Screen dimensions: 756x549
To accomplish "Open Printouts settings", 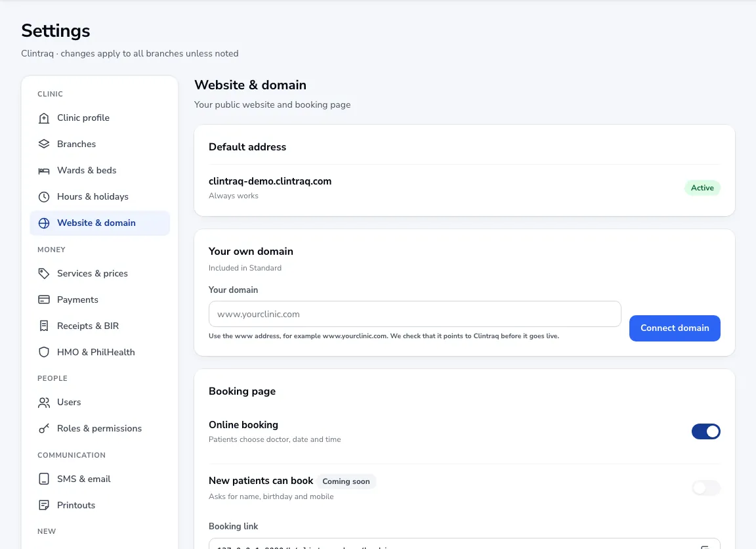I will tap(100, 505).
